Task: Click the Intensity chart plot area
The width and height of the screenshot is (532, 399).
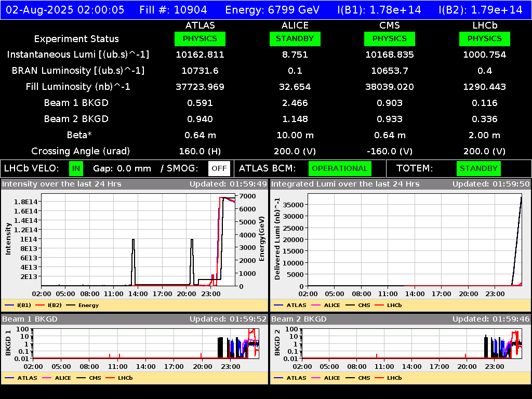Action: click(x=138, y=240)
